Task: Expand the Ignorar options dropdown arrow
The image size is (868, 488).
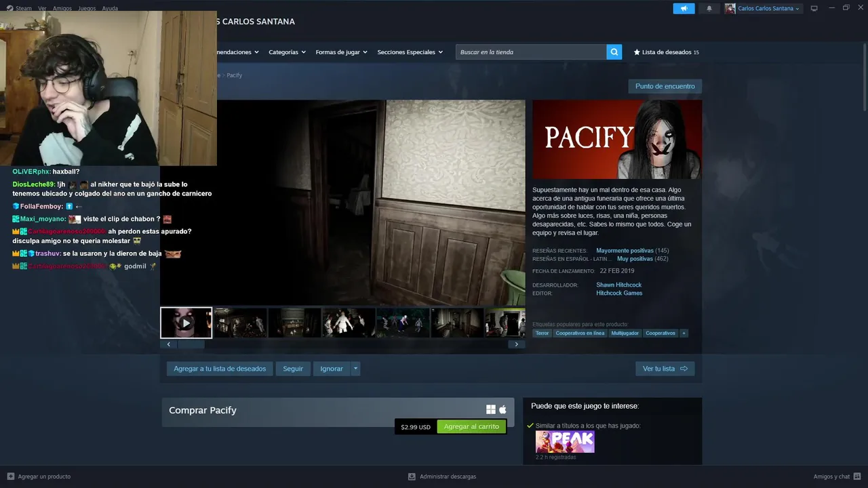Action: tap(355, 369)
